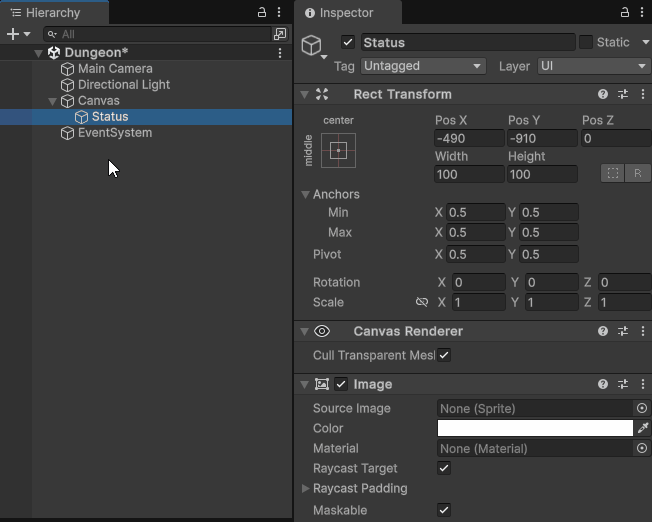Click the blueprint mode button

point(612,173)
